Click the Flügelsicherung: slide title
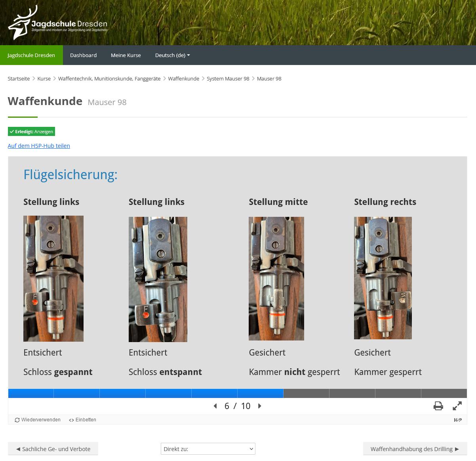The height and width of the screenshot is (461, 476). point(70,174)
